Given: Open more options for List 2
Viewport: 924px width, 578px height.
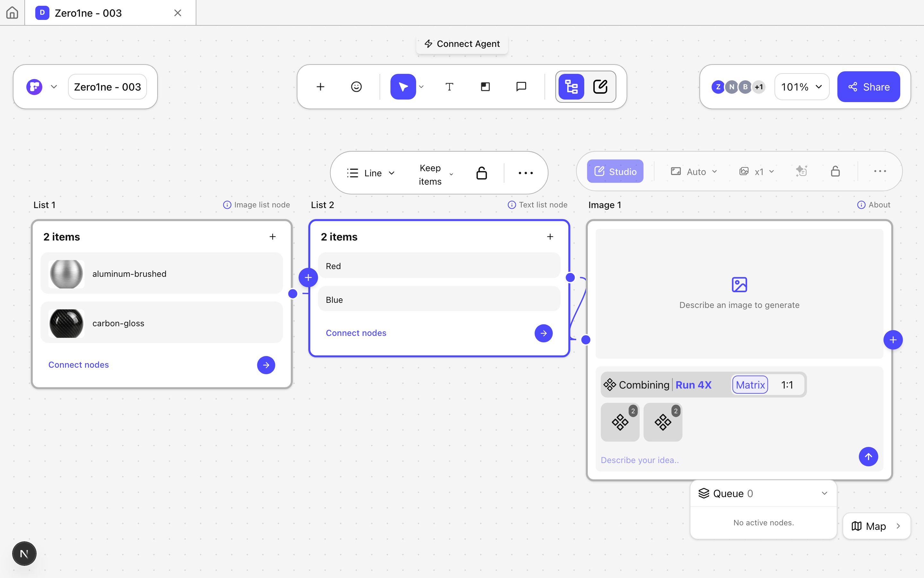Looking at the screenshot, I should (526, 173).
